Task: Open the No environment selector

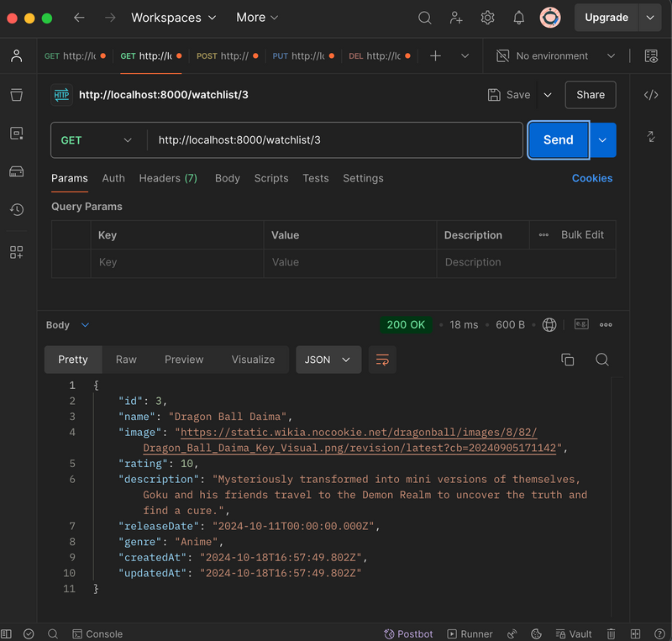Action: click(x=556, y=55)
